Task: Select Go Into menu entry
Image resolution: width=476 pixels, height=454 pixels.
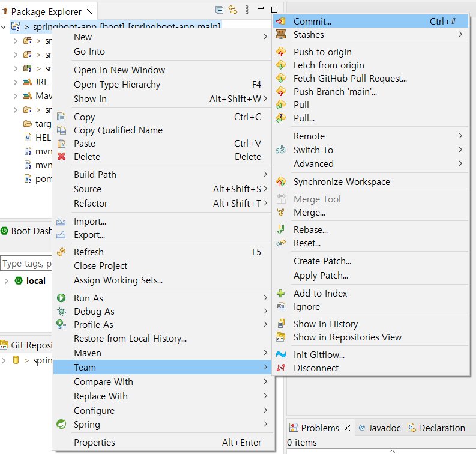Action: (163, 52)
